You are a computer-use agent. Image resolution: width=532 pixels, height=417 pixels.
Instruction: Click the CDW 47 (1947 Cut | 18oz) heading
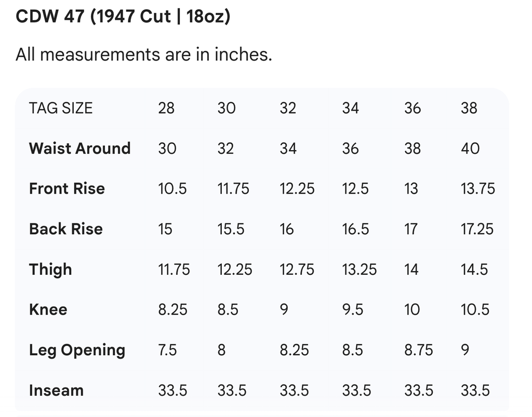coord(123,17)
